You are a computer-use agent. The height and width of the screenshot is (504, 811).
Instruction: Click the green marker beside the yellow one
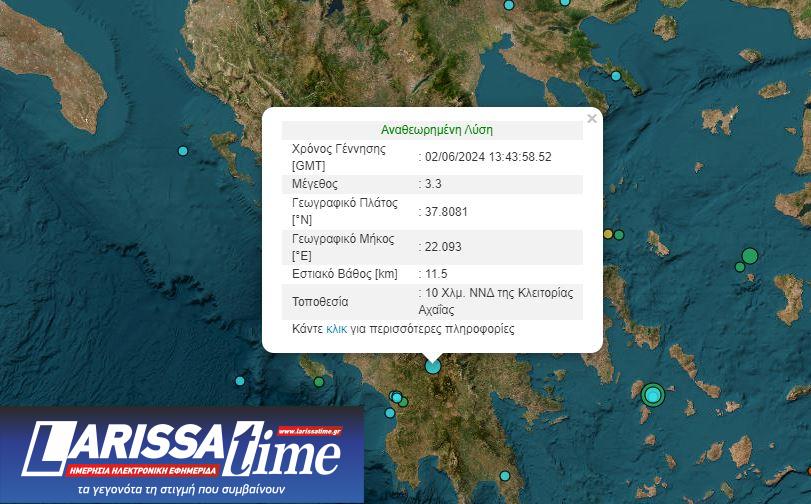tap(619, 235)
